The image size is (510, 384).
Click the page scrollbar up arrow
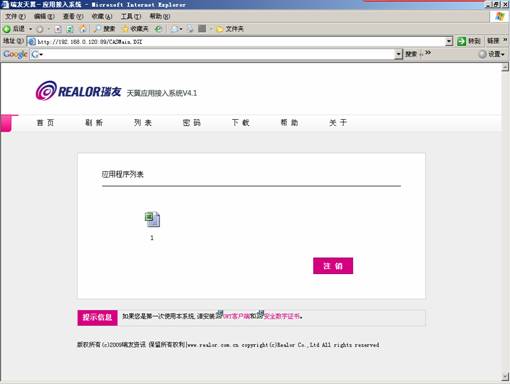[505, 67]
